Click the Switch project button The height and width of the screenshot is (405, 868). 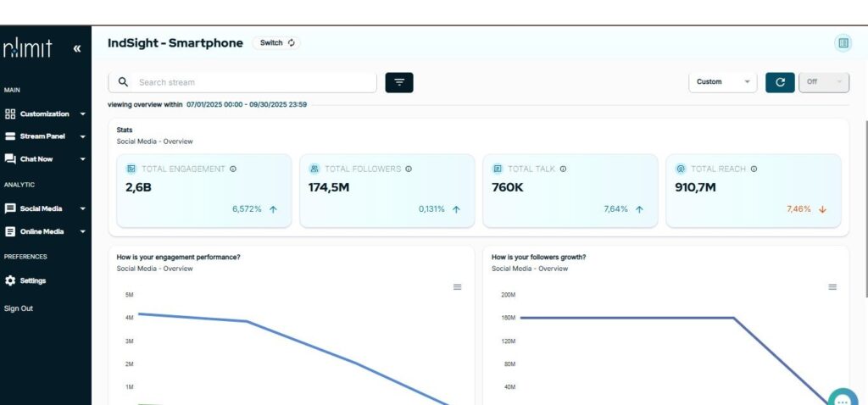277,42
